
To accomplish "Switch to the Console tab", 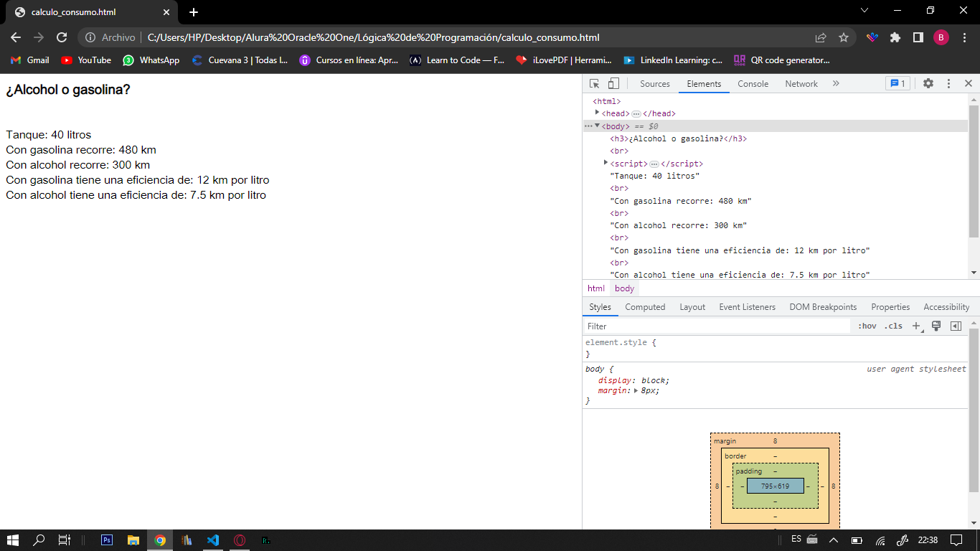I will click(753, 84).
